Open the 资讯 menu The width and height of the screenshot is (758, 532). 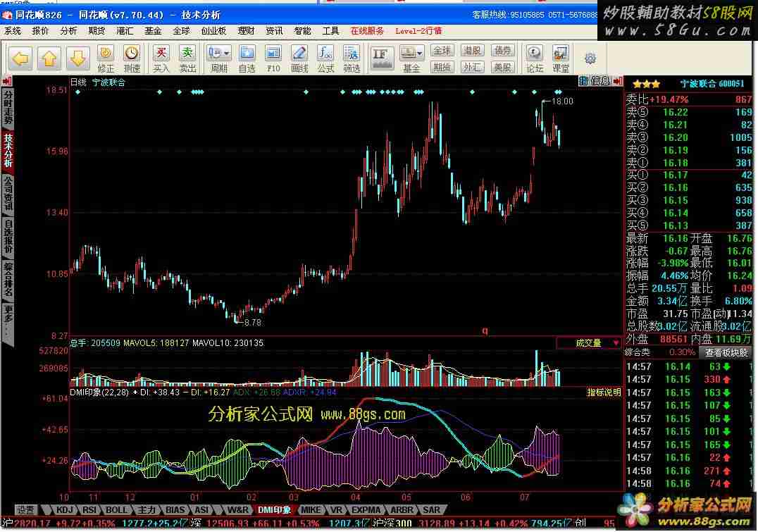(274, 31)
